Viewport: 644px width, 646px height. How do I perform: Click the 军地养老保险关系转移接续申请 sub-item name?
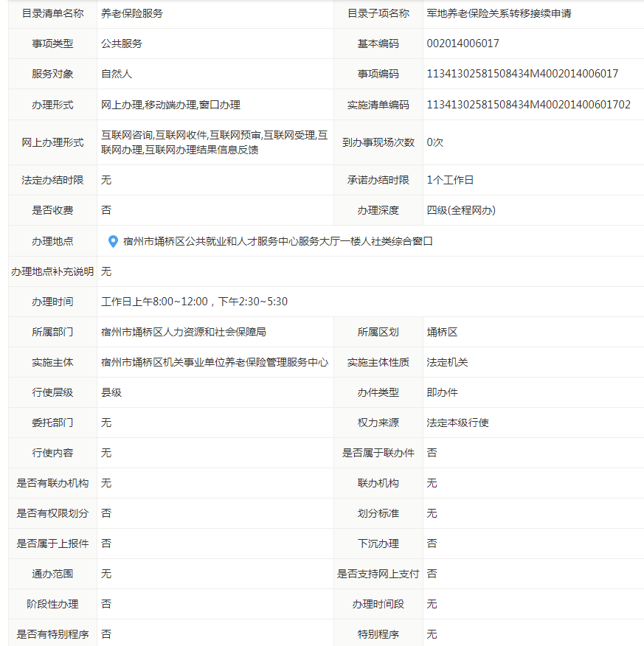click(x=499, y=13)
